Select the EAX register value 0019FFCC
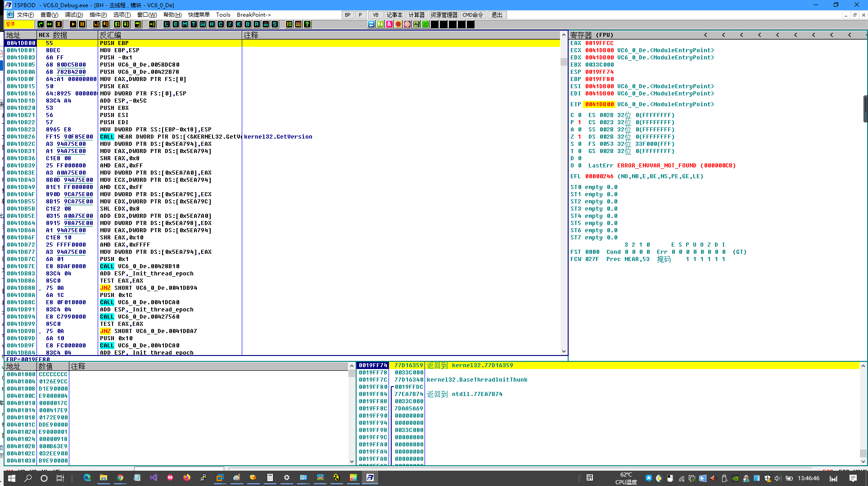 (599, 43)
